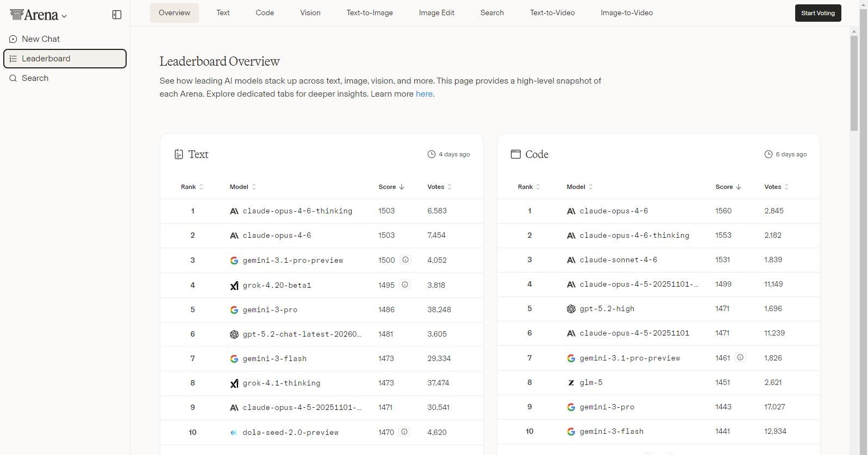The width and height of the screenshot is (868, 455).
Task: Sort Text table by Votes
Action: point(439,187)
